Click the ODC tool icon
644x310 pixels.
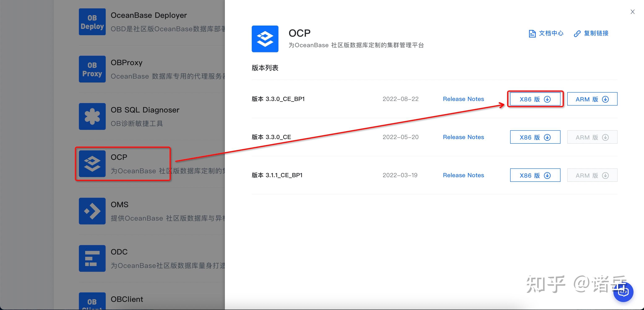[92, 259]
